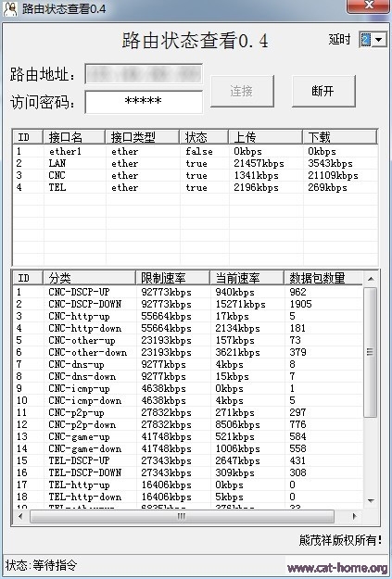Image resolution: width=392 pixels, height=579 pixels.
Task: Select the ether1 interface row
Action: pos(196,151)
